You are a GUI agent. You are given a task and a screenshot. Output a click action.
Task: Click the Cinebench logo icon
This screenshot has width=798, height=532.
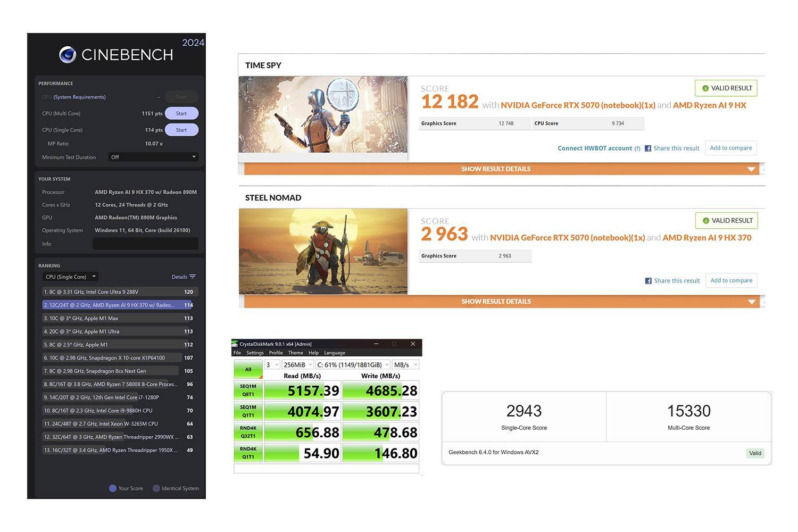pos(68,55)
